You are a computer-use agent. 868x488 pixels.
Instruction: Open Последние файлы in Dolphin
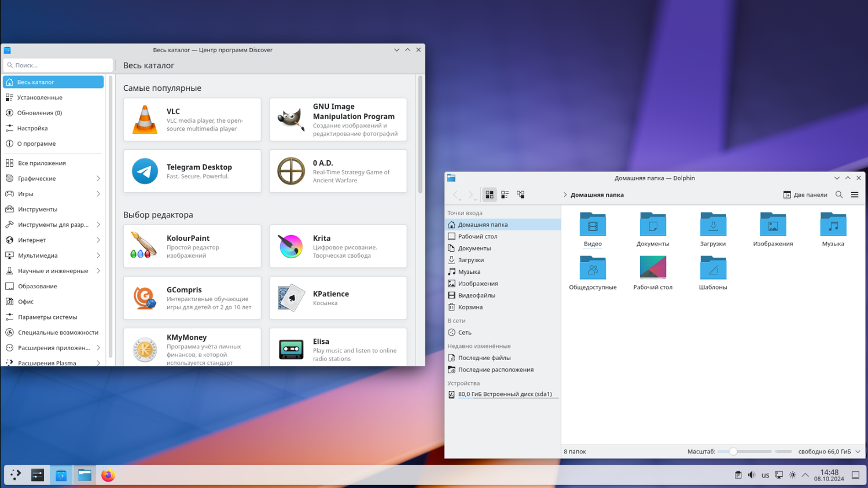[502, 358]
